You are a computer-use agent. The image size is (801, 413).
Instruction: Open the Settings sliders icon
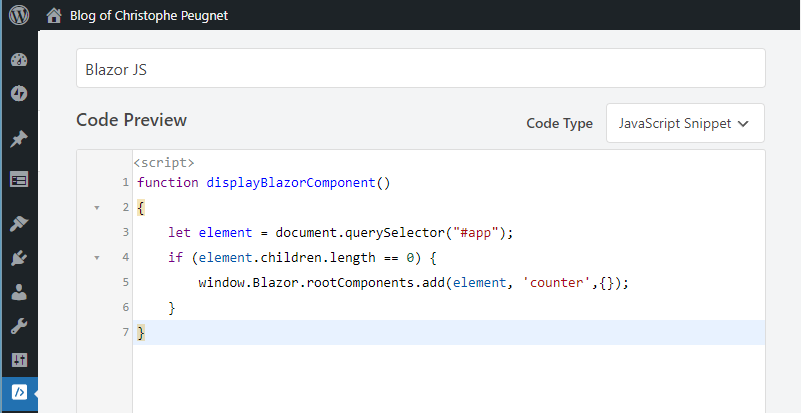19,360
